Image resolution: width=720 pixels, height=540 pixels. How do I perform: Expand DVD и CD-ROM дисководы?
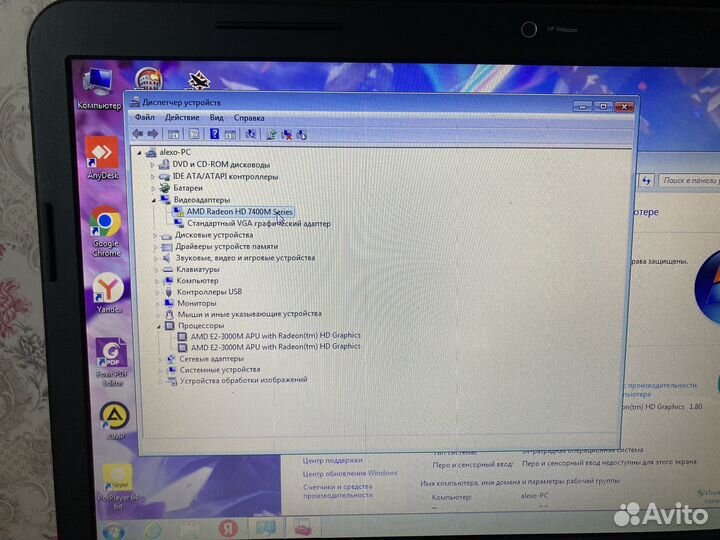tap(152, 164)
